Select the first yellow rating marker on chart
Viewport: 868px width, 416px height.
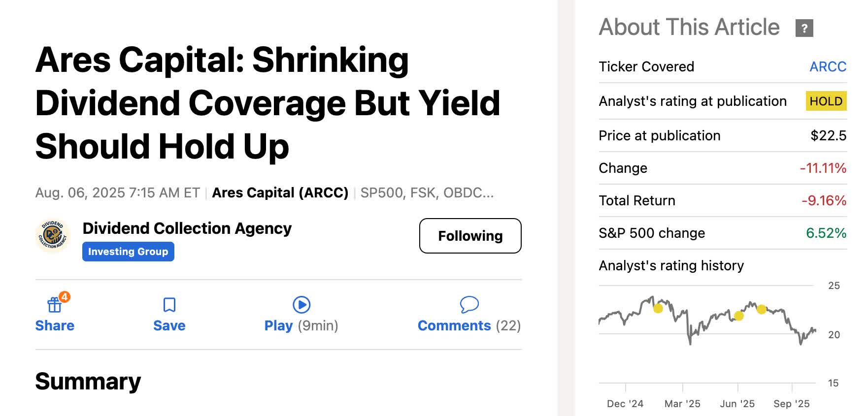click(658, 309)
